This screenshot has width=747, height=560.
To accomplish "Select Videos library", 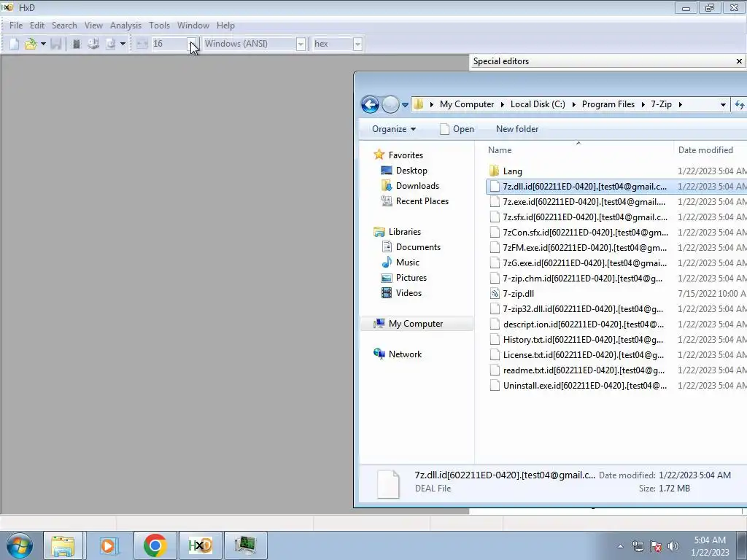I will tap(409, 293).
